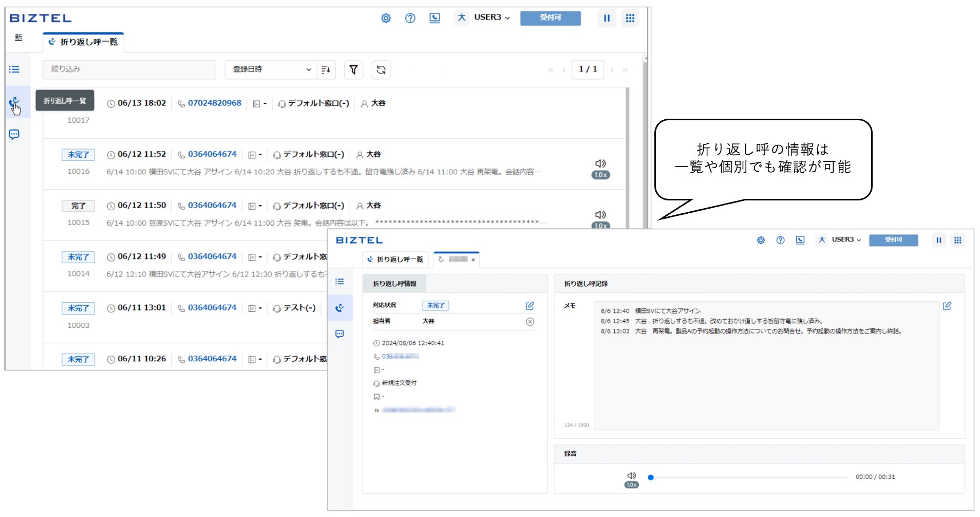Open the chat sidebar icon in the detail window
The image size is (980, 517).
pyautogui.click(x=340, y=334)
